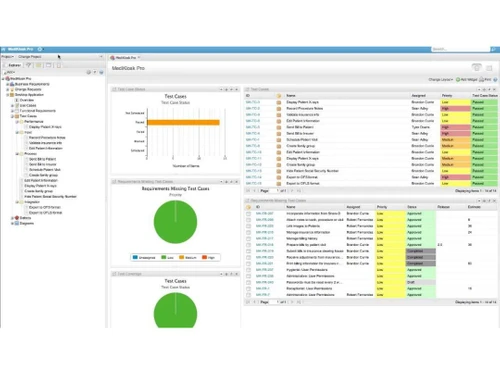Expand the Business Requirements tree node
This screenshot has width=500, height=375.
pyautogui.click(x=8, y=84)
